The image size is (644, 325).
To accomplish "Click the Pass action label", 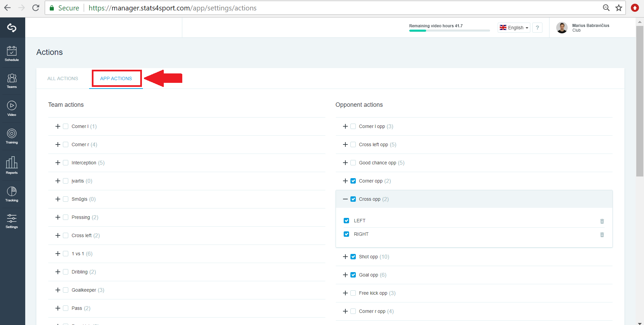I will point(77,308).
